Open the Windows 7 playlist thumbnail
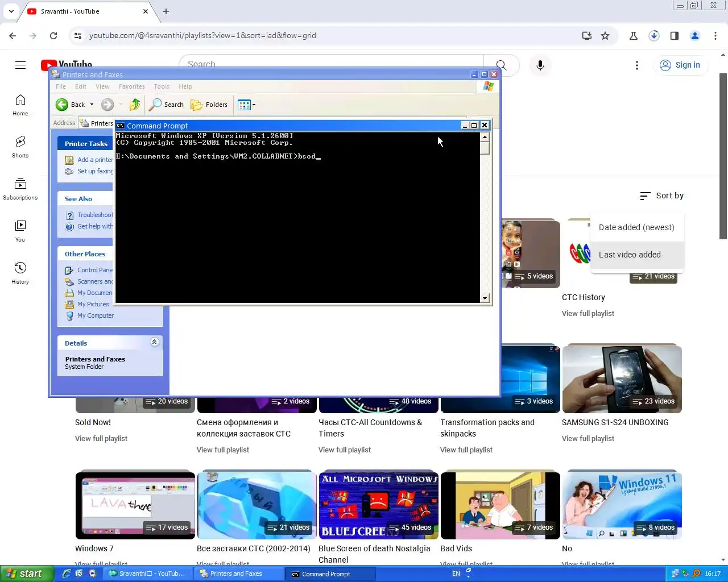 [x=135, y=505]
